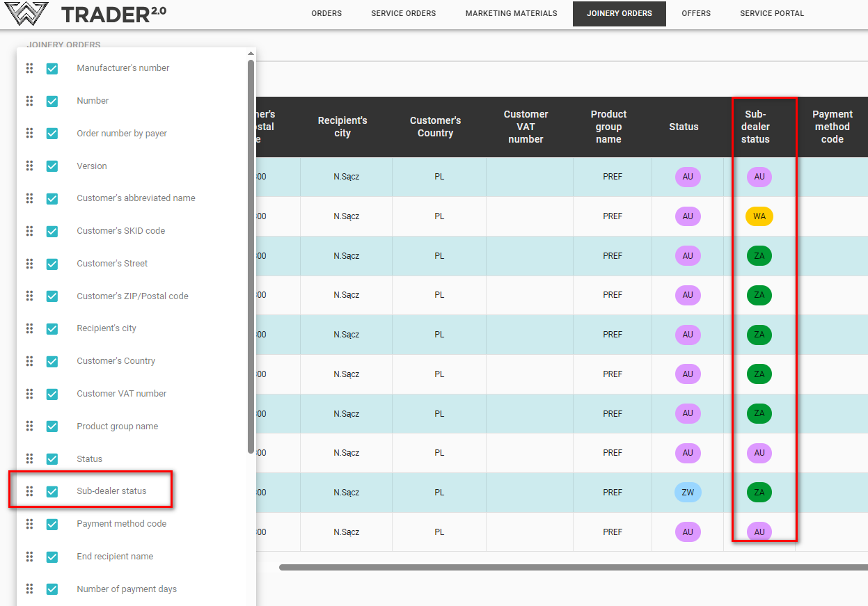This screenshot has height=606, width=868.
Task: Click drag handle beside Manufacturer's number
Action: pos(29,68)
